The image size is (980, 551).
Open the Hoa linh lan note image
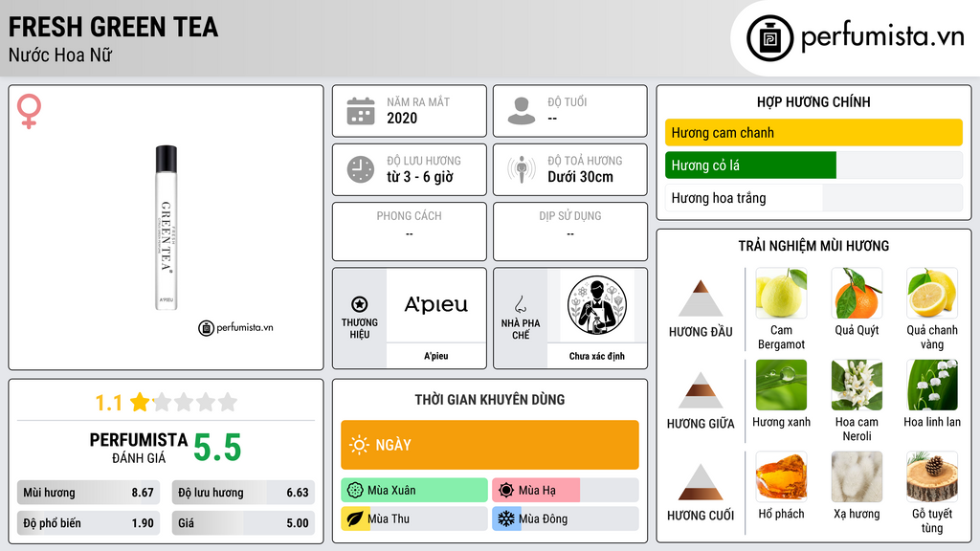pyautogui.click(x=932, y=385)
